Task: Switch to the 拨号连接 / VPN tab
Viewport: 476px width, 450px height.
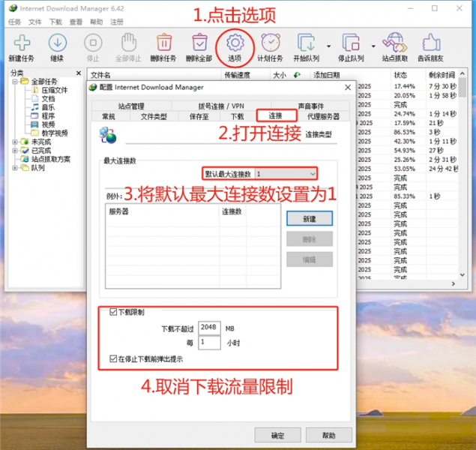Action: pos(221,106)
